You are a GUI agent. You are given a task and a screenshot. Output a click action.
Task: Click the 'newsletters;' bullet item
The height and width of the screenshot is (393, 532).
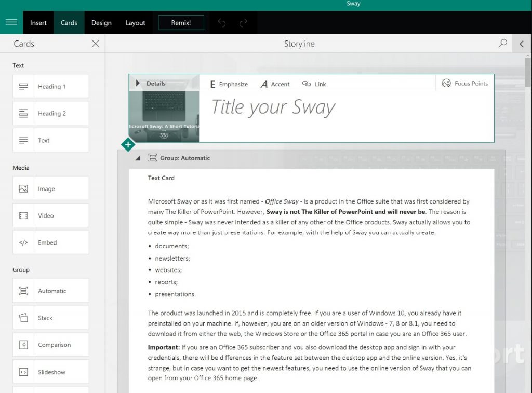click(x=172, y=259)
